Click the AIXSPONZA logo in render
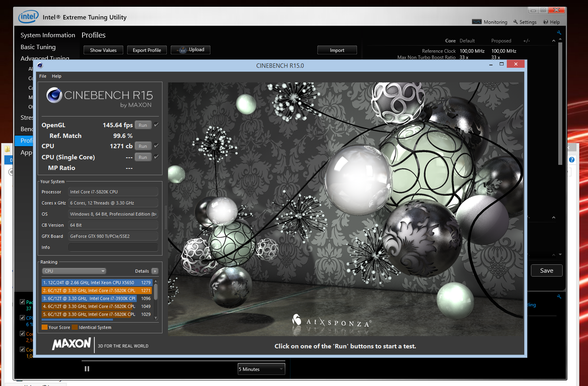 [x=332, y=321]
